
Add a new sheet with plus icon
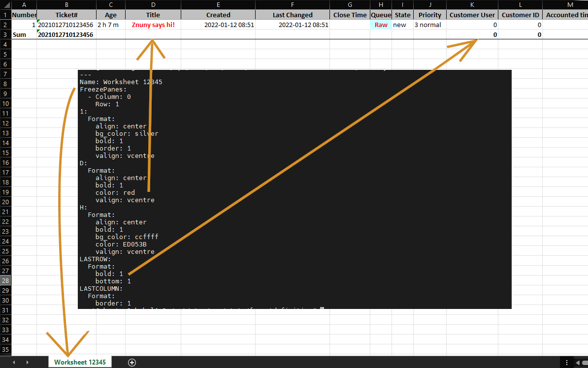(x=131, y=362)
